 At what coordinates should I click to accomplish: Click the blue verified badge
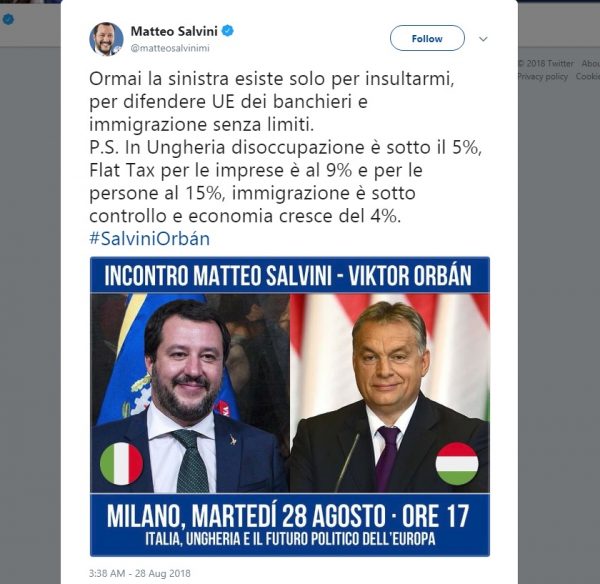coord(229,30)
